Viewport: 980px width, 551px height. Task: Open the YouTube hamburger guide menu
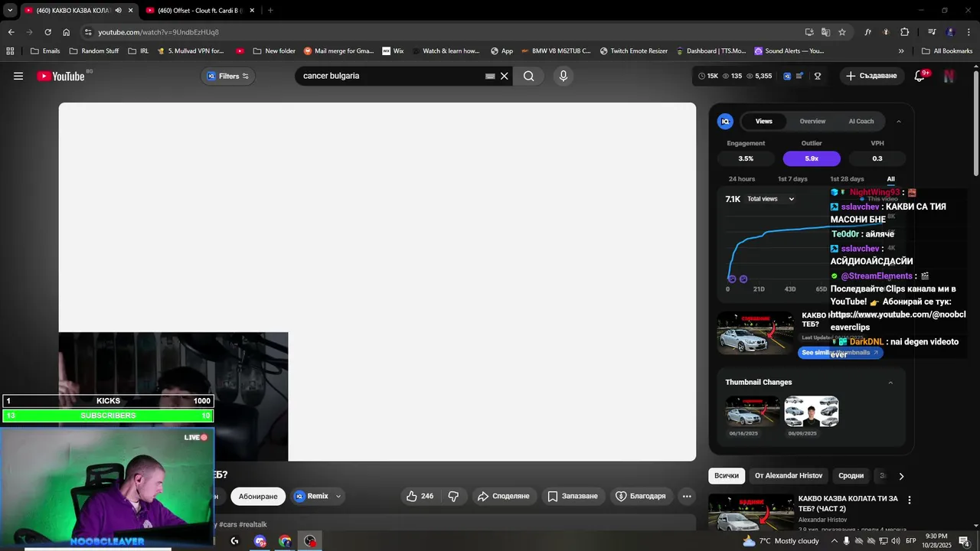click(18, 76)
